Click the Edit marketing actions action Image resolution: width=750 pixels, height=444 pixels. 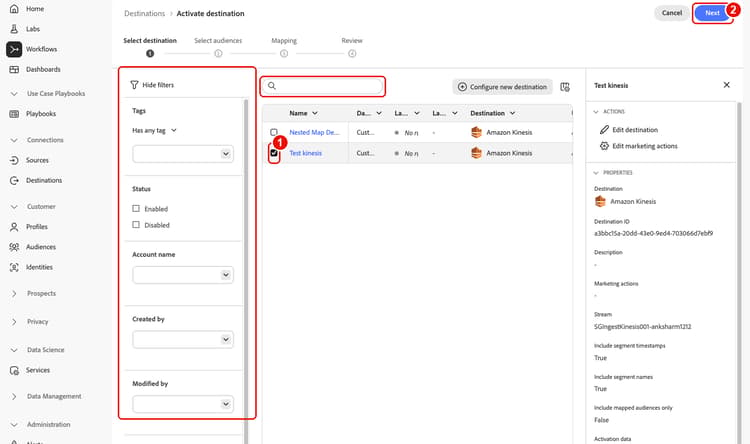click(x=639, y=146)
